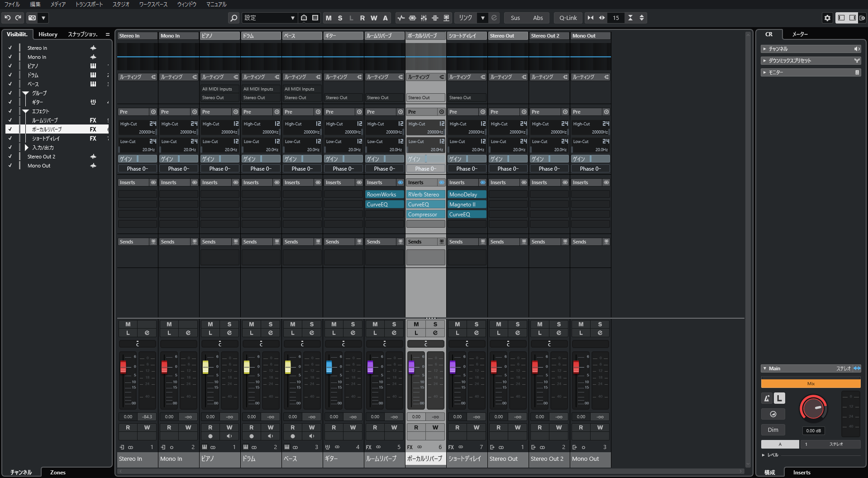Click the Undo arrow icon

[8, 18]
